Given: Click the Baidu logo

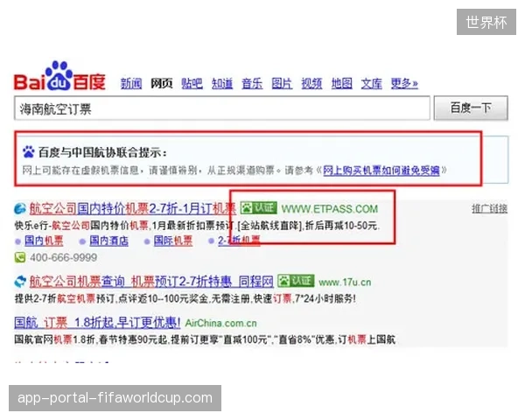Looking at the screenshot, I should (x=59, y=76).
